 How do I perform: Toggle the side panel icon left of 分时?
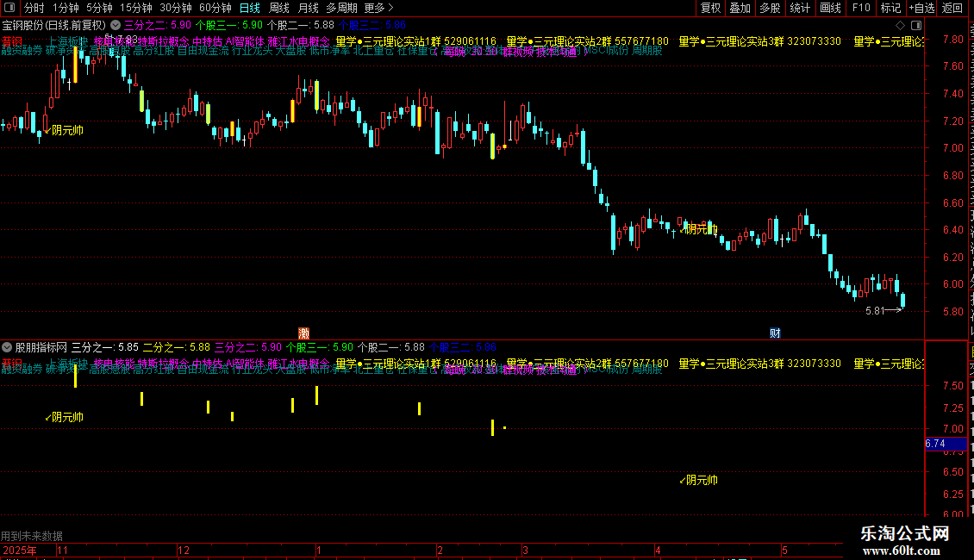[x=9, y=8]
